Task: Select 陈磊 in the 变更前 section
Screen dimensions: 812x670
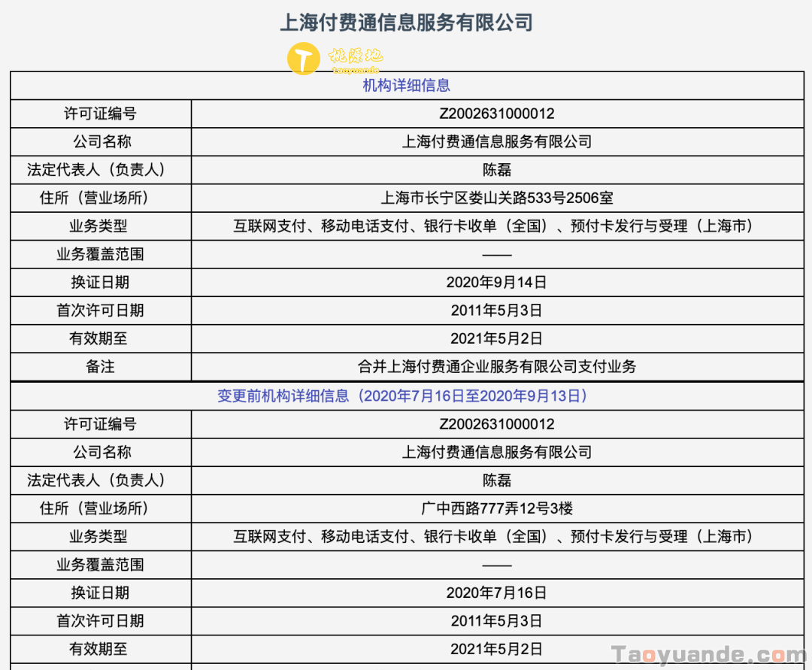Action: (497, 481)
